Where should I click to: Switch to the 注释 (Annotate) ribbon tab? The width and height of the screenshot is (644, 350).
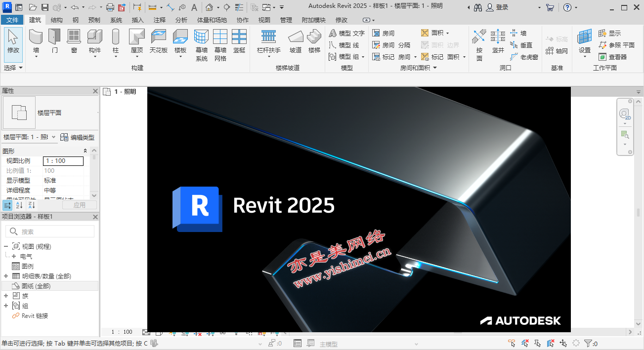click(x=160, y=20)
